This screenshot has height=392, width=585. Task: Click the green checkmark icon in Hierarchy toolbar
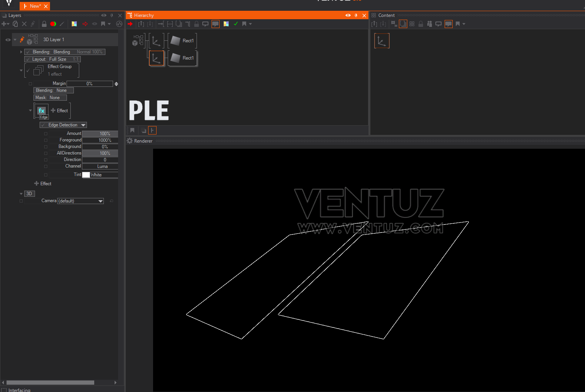coord(236,24)
